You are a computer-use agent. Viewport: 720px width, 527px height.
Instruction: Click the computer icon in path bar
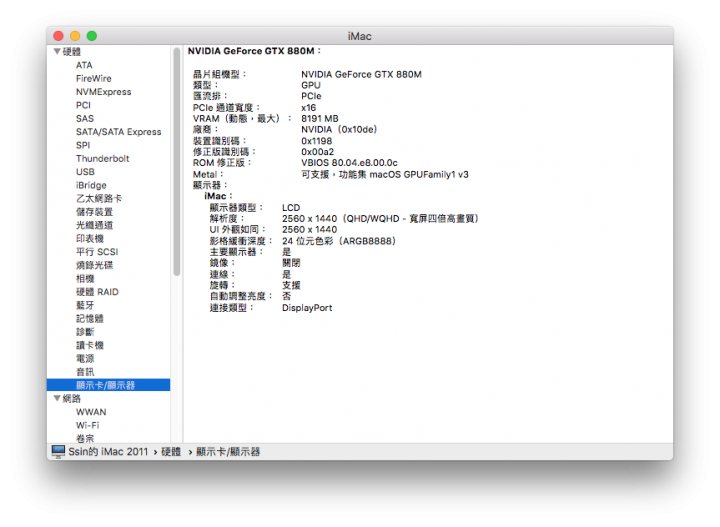58,451
